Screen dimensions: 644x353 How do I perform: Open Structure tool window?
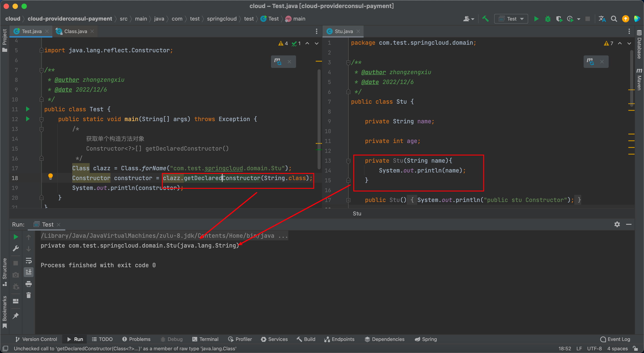[x=4, y=272]
